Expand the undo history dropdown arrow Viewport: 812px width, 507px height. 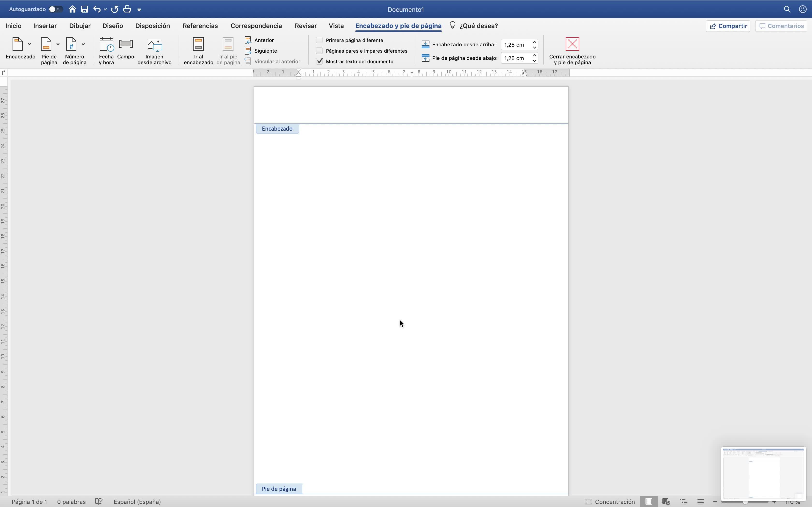coord(105,9)
